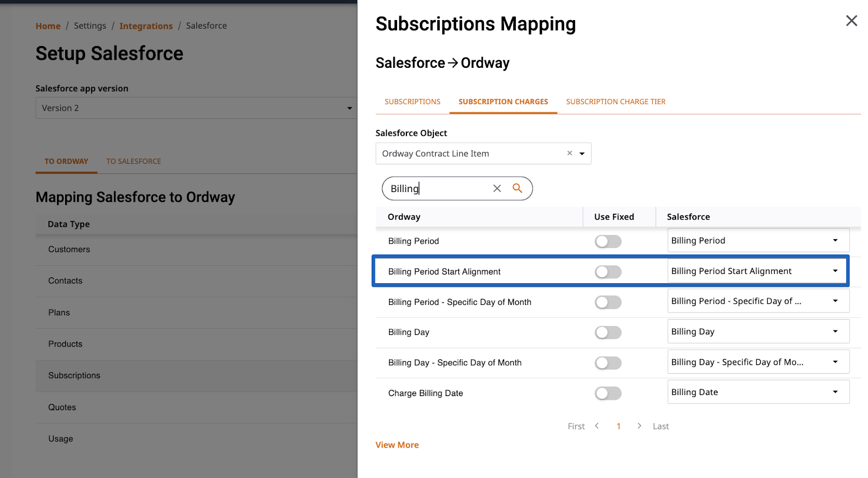Click the Salesforce breadcrumb text
The image size is (868, 478).
(206, 26)
